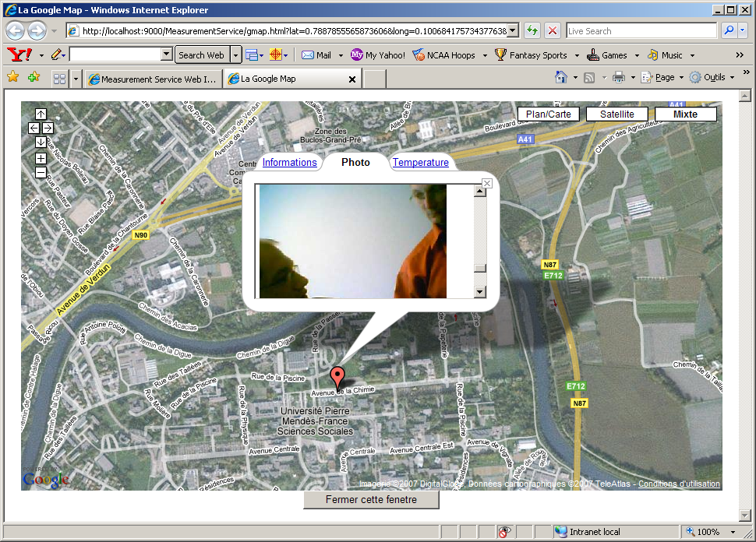Open NCAA Hoops from the toolbar

(x=444, y=55)
